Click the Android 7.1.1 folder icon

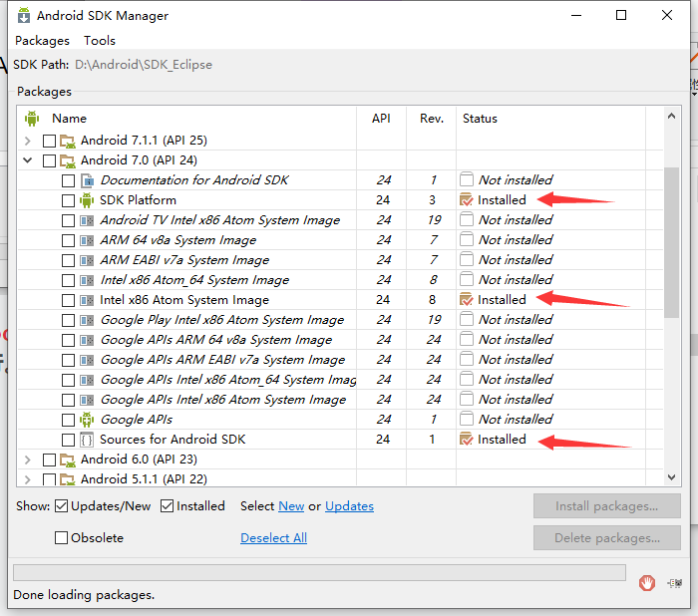pyautogui.click(x=68, y=142)
